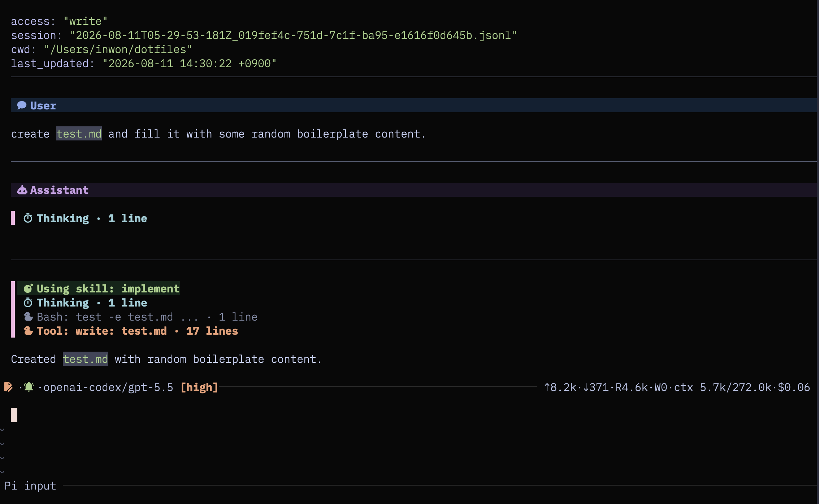
Task: Click the stopwatch icon on the first Thinking line
Action: 28,218
